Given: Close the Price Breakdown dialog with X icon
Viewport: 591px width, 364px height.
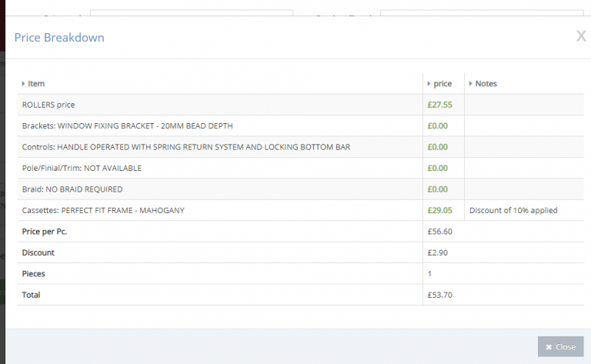Looking at the screenshot, I should 581,35.
